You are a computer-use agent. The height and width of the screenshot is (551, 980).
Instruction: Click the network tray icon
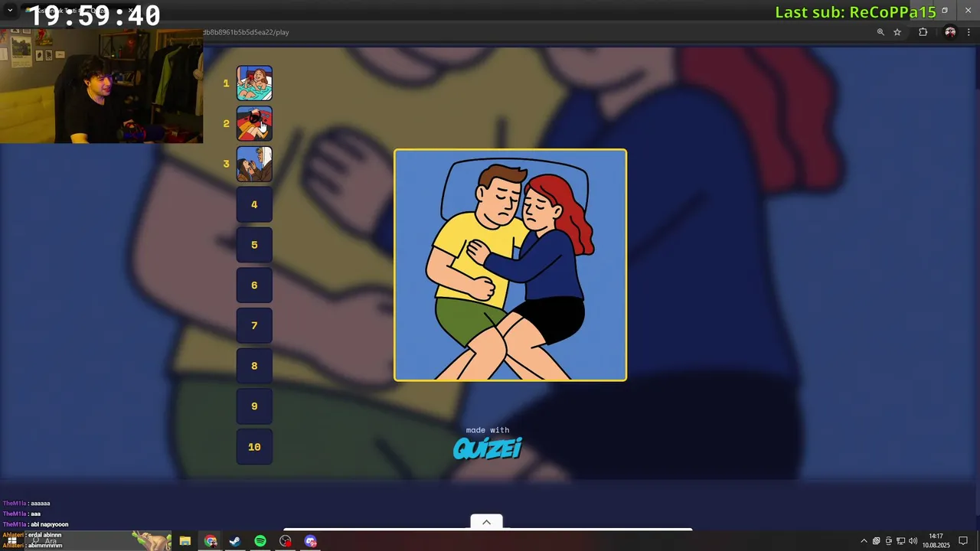900,541
